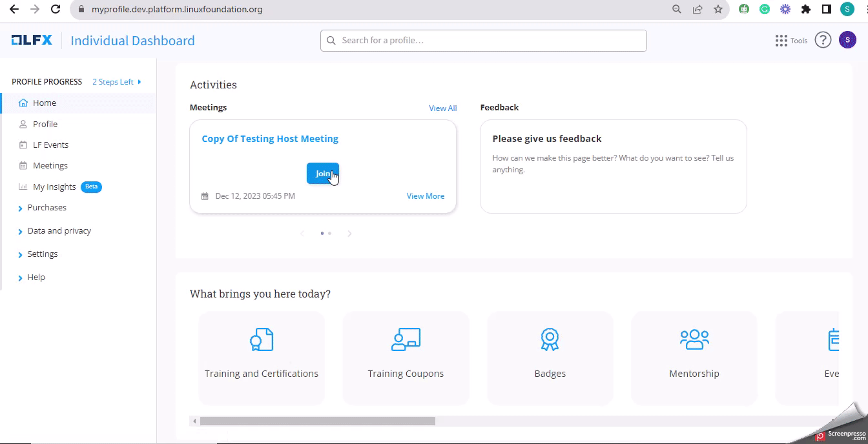
Task: Open the Tools grid menu icon
Action: 781,41
